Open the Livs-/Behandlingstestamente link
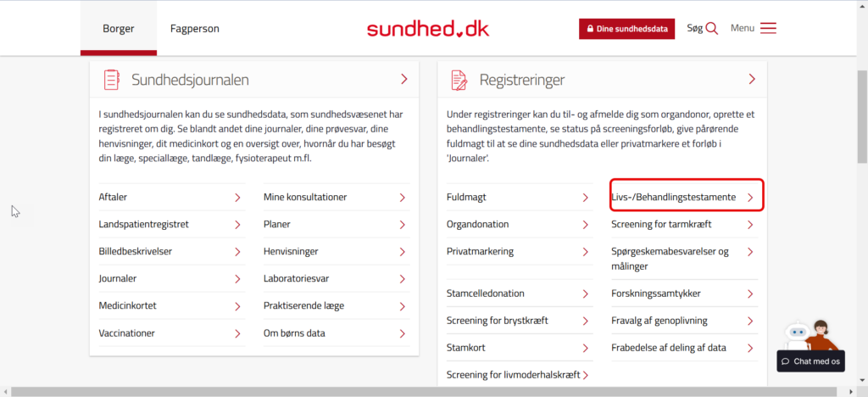This screenshot has height=397, width=868. click(674, 198)
